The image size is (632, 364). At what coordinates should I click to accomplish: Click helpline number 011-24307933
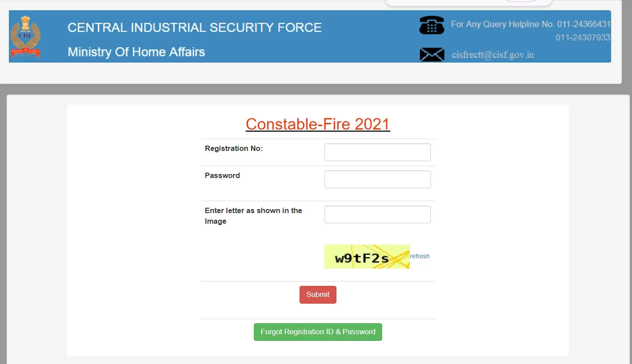tap(583, 38)
